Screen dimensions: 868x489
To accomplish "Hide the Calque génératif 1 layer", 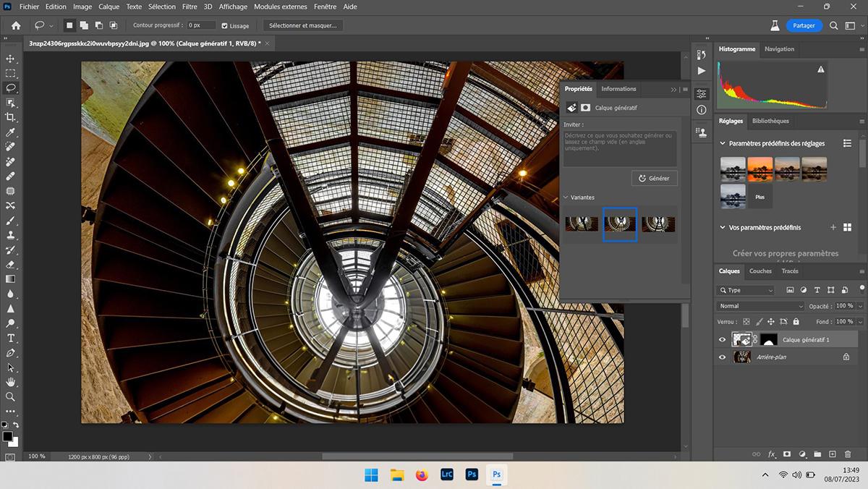I will [x=722, y=339].
